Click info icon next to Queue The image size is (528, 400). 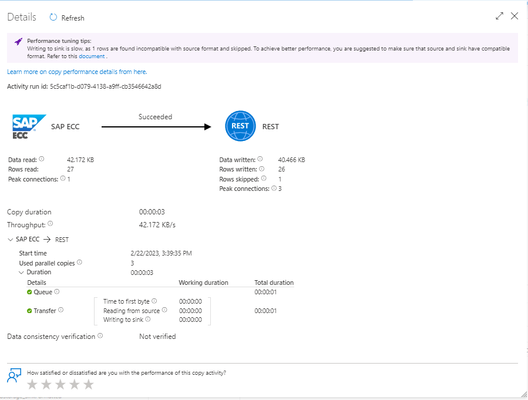(57, 292)
